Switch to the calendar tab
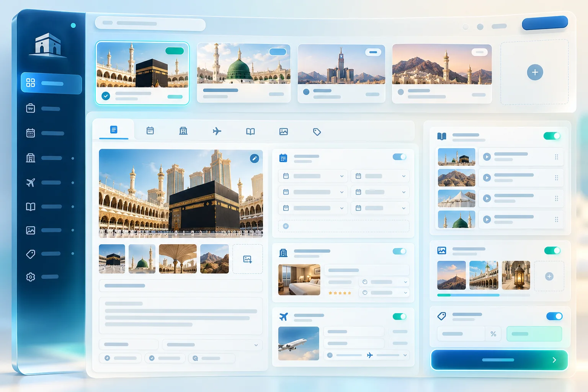Image resolution: width=588 pixels, height=392 pixels. 150,131
